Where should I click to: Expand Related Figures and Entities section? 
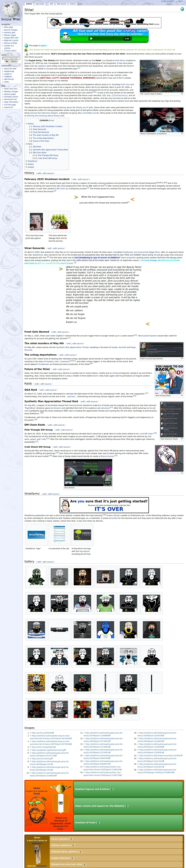point(112,789)
